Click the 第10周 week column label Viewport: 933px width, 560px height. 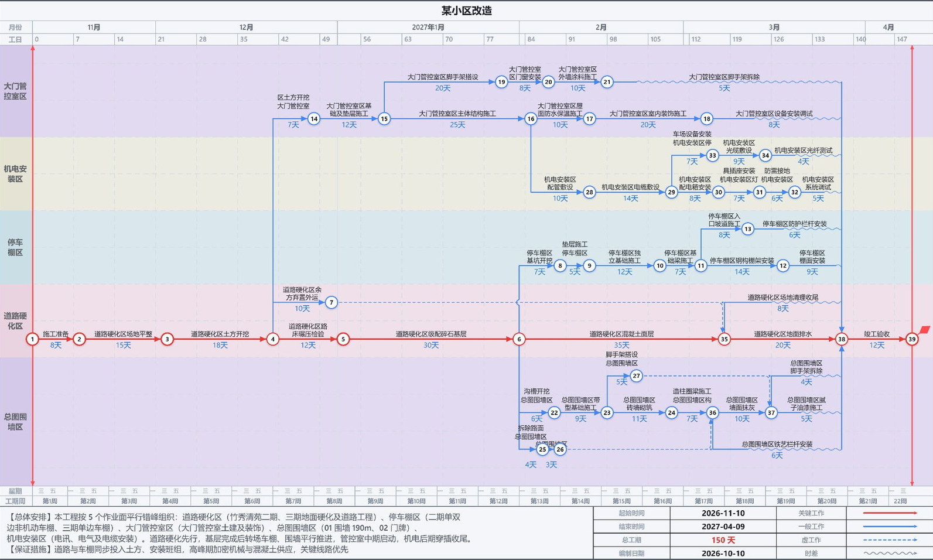(x=416, y=501)
